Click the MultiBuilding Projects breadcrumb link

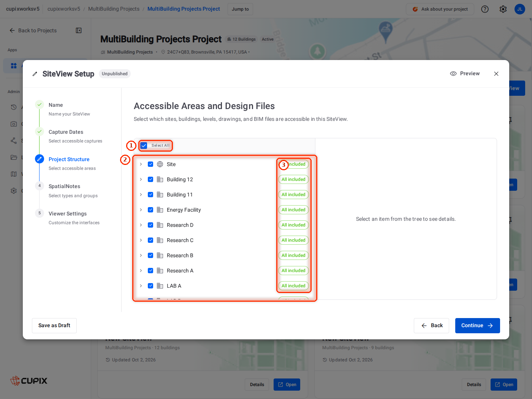114,9
